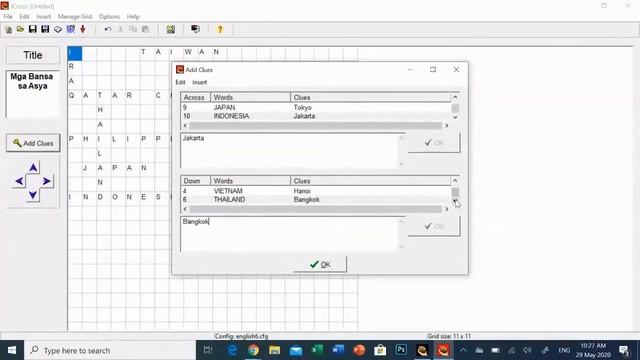This screenshot has width=640, height=360.
Task: Click OK beside the Bangkok clue box
Action: (x=434, y=226)
